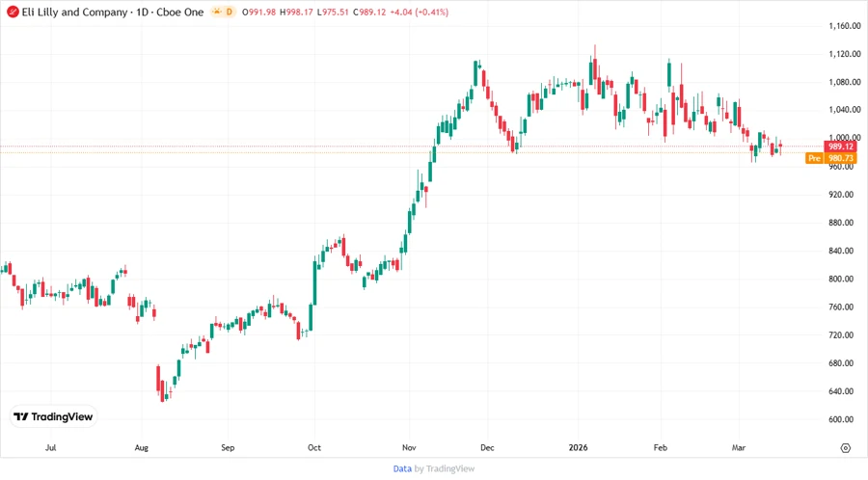
Task: Open the Data link below chart
Action: pos(402,468)
